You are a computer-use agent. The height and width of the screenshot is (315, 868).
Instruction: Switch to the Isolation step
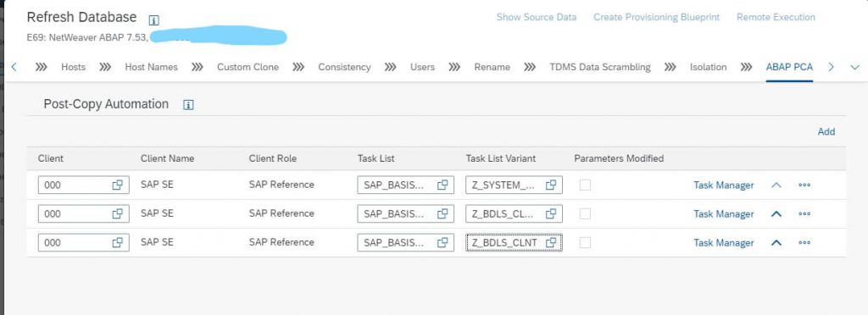(708, 67)
